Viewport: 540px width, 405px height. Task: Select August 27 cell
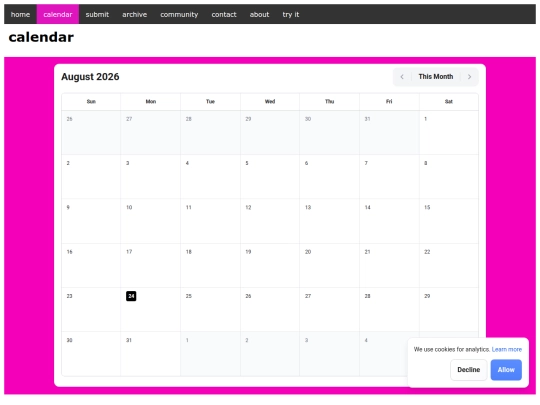(330, 310)
